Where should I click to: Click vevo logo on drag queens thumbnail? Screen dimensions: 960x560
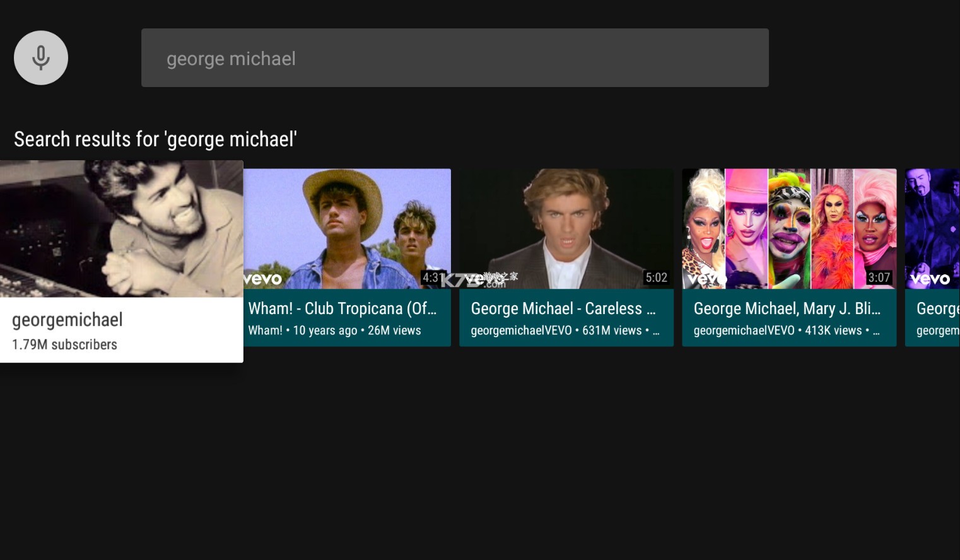point(707,278)
